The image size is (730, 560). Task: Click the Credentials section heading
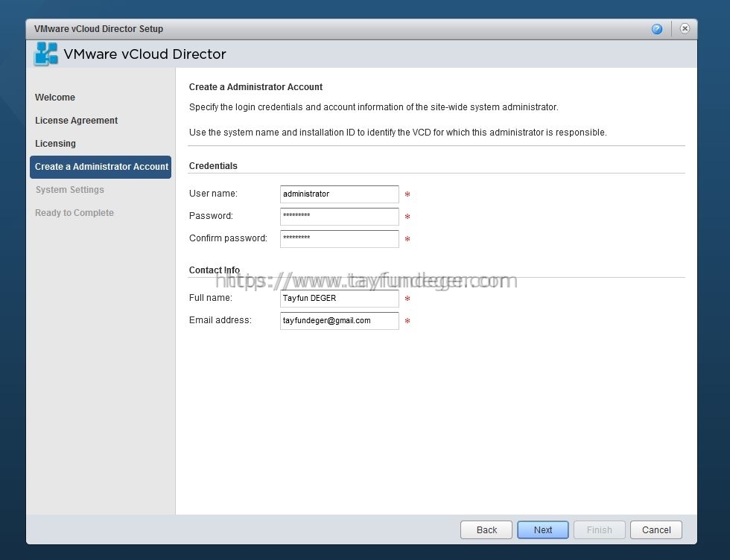213,166
